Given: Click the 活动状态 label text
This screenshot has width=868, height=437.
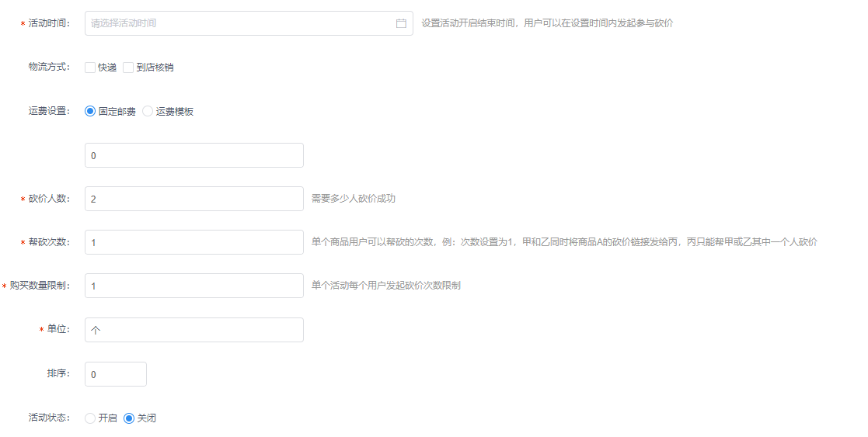Looking at the screenshot, I should pyautogui.click(x=48, y=418).
